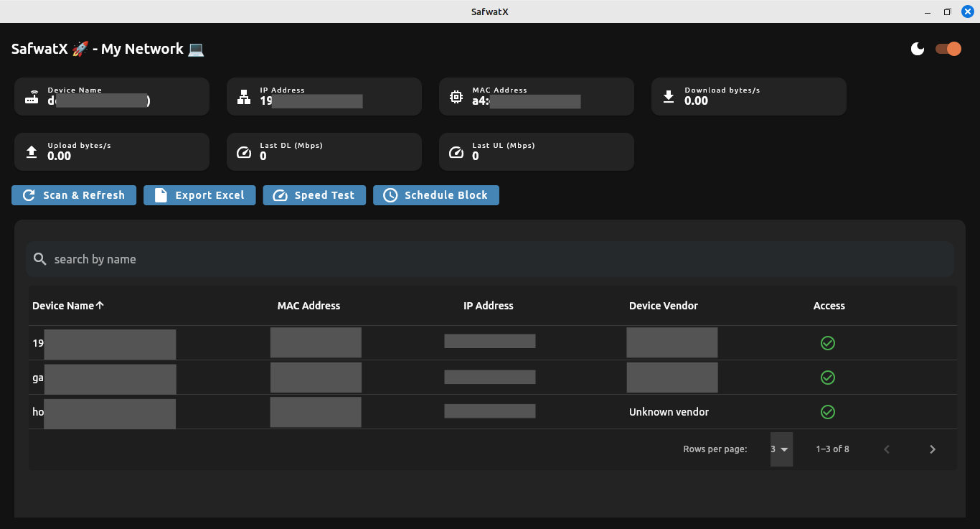Click the MAC Address column header
Screen dimensions: 980x529
coord(308,306)
